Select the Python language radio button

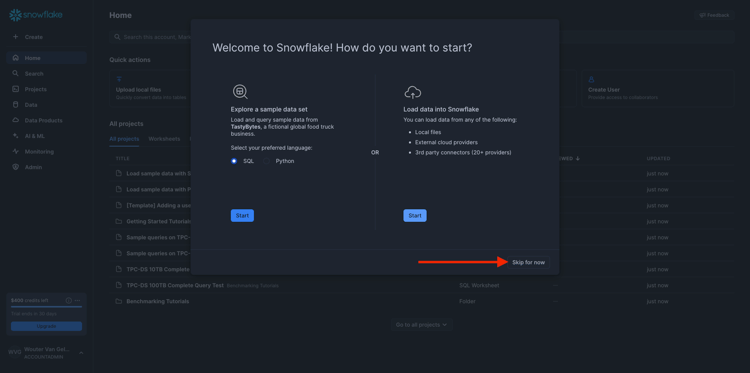[x=266, y=161]
